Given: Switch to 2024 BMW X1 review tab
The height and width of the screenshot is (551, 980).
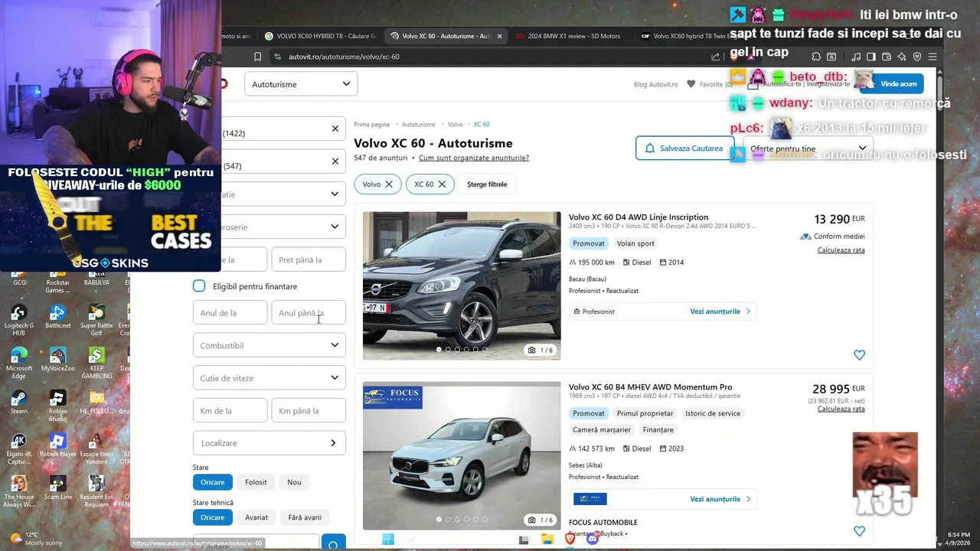Looking at the screenshot, I should point(570,36).
